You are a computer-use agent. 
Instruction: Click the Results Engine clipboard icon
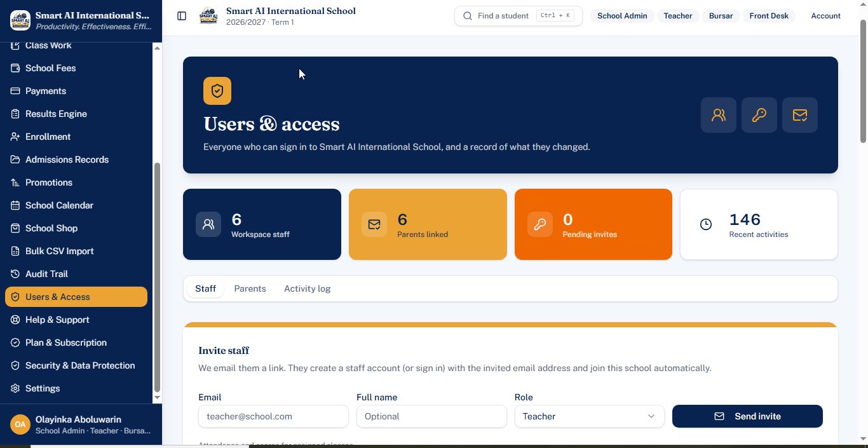coord(15,114)
